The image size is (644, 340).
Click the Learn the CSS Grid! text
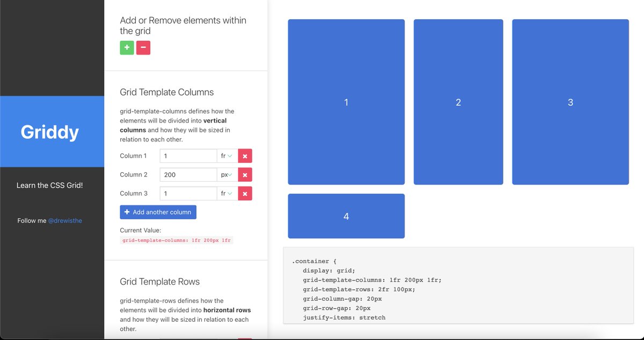coord(50,186)
